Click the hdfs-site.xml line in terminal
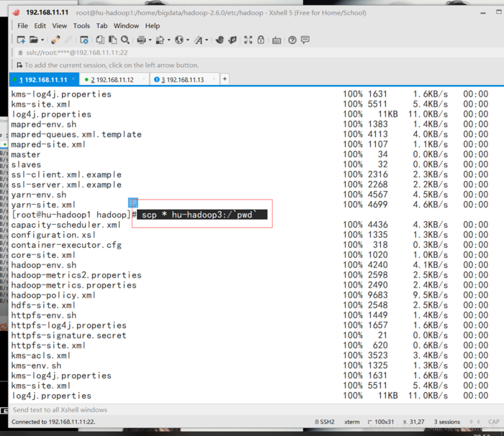 (x=43, y=306)
